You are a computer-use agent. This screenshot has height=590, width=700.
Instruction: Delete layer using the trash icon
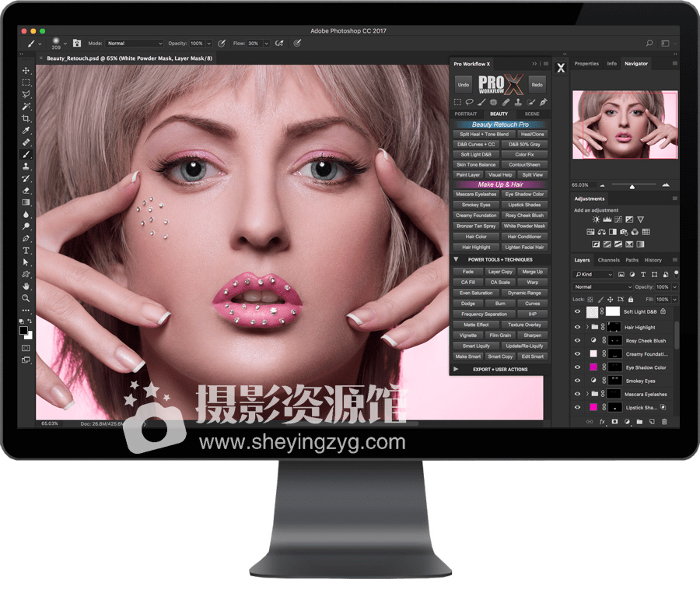click(x=663, y=421)
